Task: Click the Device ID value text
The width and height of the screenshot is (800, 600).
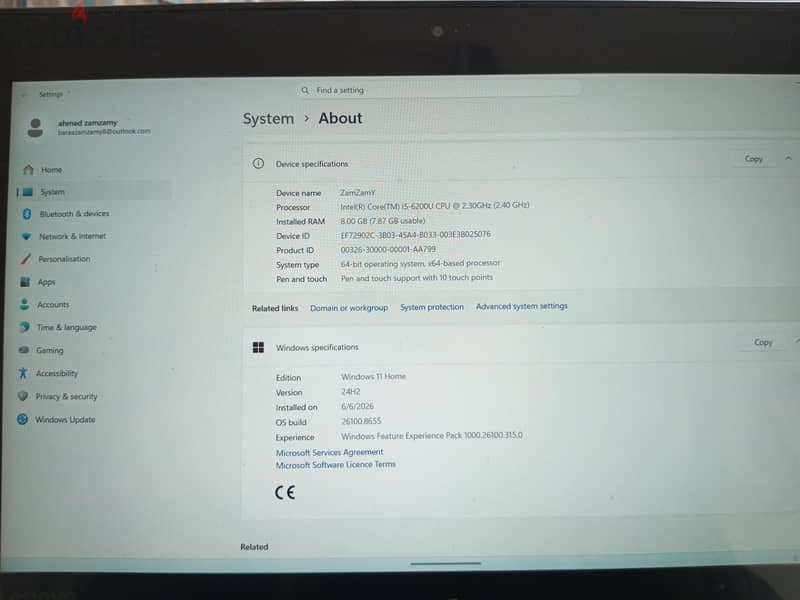Action: pyautogui.click(x=415, y=234)
